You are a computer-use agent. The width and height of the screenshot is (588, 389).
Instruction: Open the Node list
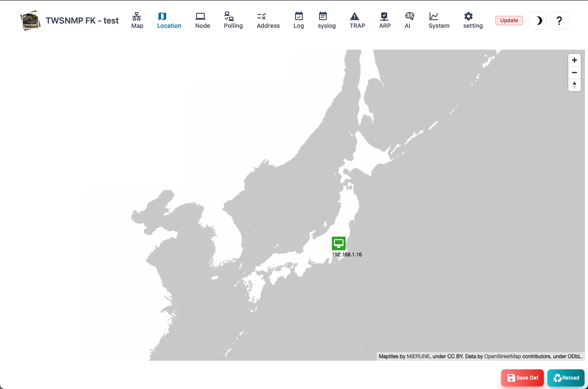pos(203,21)
